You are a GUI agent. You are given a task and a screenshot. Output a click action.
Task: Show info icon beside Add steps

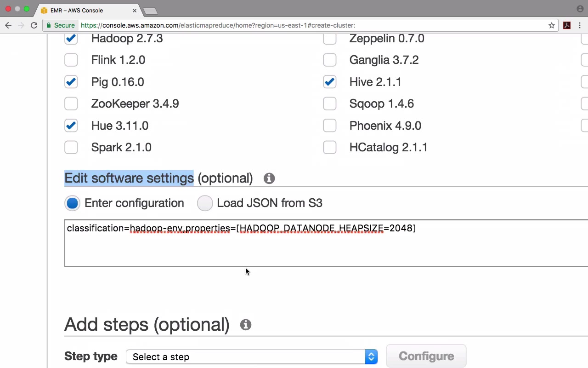pos(246,325)
